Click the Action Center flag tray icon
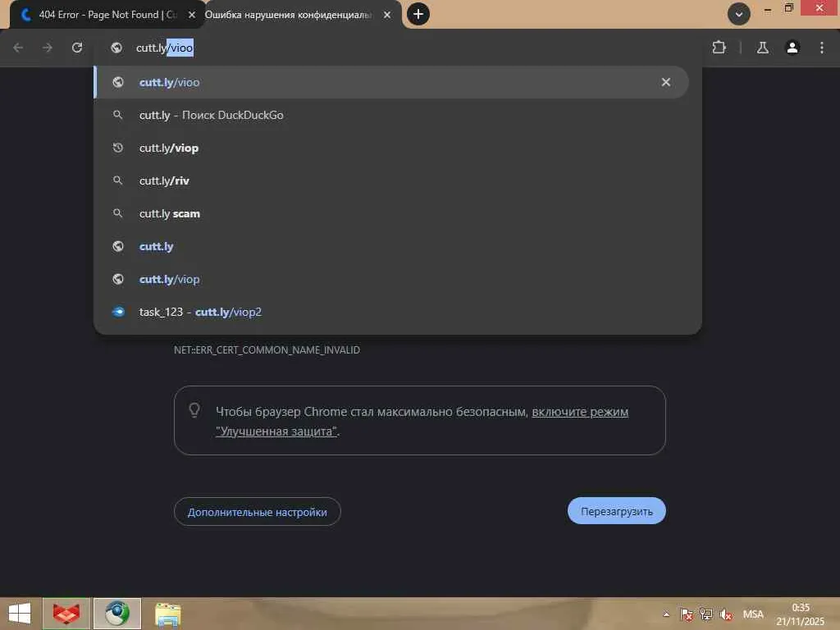This screenshot has width=840, height=630. click(687, 614)
